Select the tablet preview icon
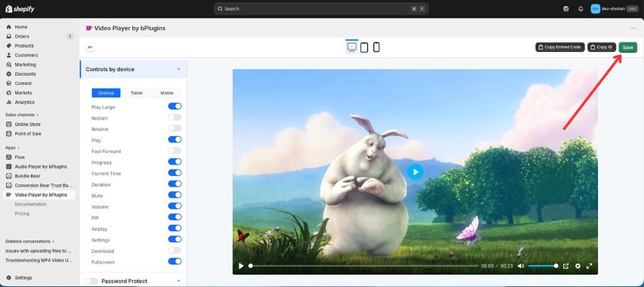Image resolution: width=644 pixels, height=287 pixels. (364, 47)
